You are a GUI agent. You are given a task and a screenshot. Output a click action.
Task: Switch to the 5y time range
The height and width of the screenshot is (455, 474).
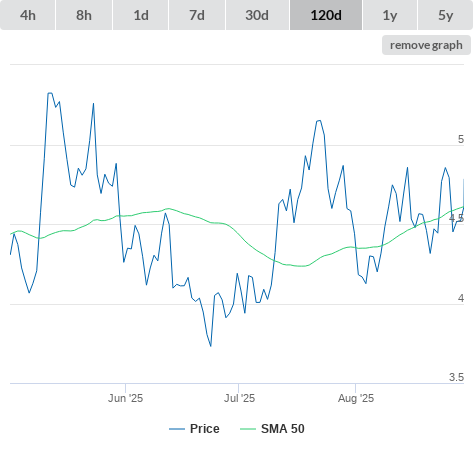446,15
